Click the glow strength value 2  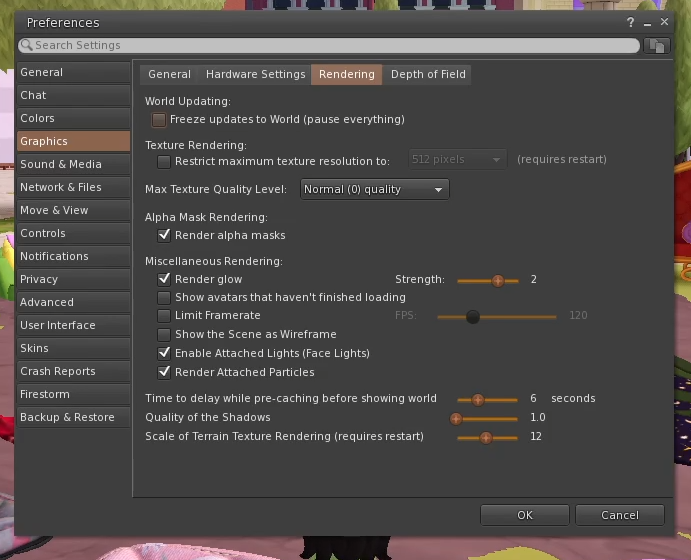[x=534, y=279]
